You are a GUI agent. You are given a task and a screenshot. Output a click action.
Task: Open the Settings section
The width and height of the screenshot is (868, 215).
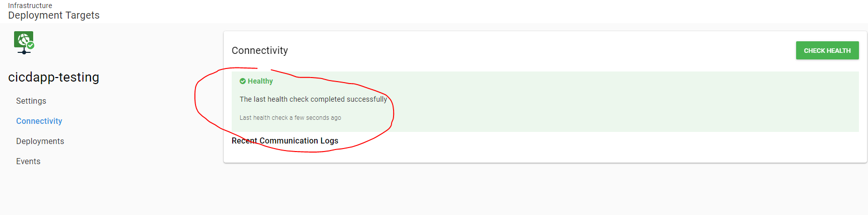click(x=31, y=101)
